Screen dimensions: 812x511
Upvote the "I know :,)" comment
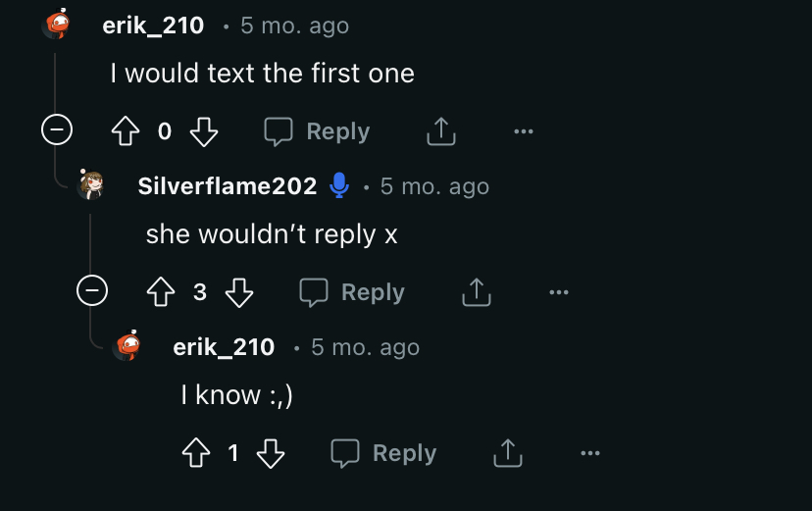click(x=196, y=453)
